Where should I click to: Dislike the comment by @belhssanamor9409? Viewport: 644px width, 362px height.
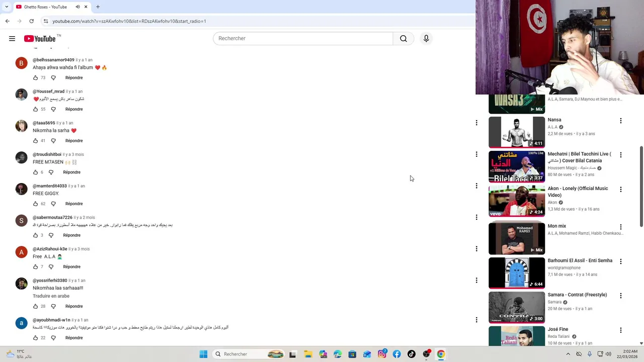click(x=53, y=78)
